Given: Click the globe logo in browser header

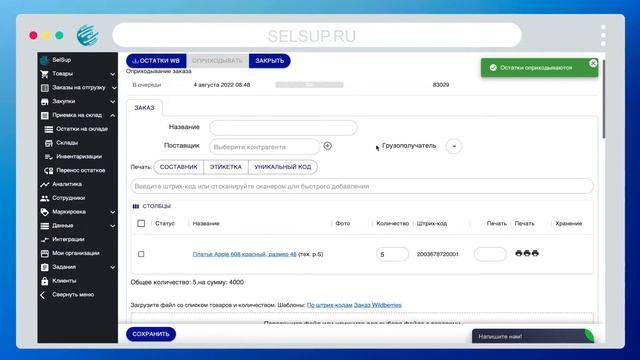Looking at the screenshot, I should pyautogui.click(x=87, y=35).
